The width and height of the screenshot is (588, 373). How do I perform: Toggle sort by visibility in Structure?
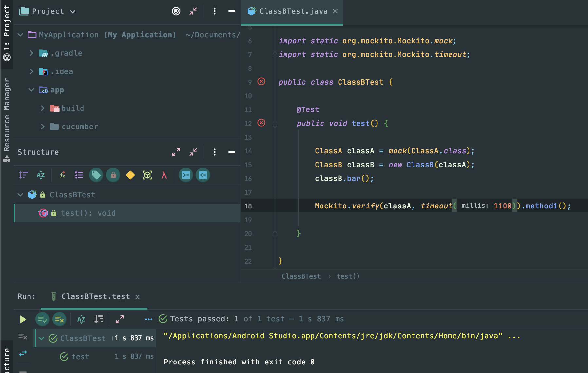coord(23,175)
